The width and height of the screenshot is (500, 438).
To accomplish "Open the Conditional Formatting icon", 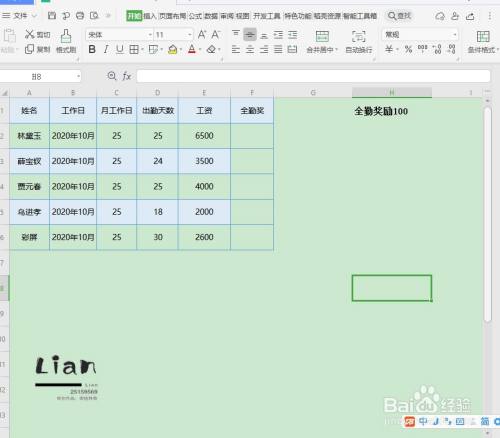I will (x=483, y=36).
